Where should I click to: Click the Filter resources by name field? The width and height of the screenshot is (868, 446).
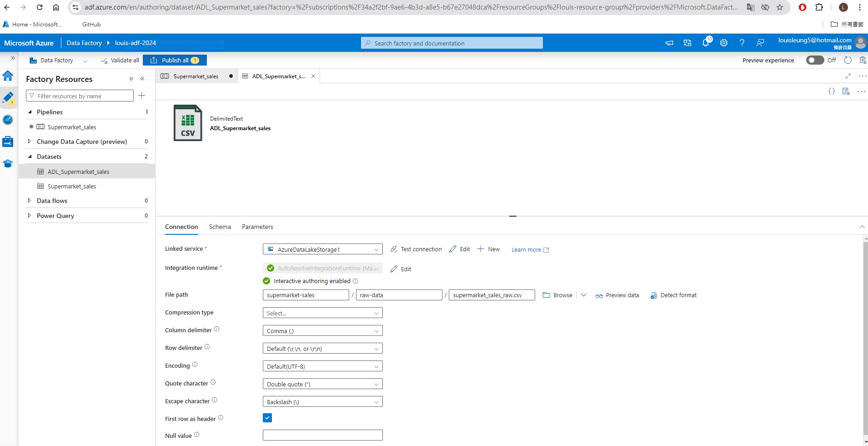[x=80, y=96]
